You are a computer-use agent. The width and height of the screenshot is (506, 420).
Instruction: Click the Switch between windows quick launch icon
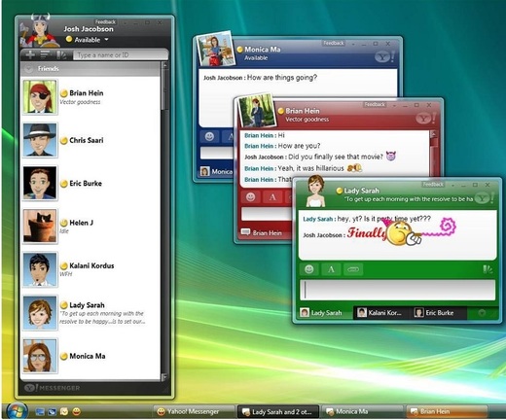click(52, 412)
